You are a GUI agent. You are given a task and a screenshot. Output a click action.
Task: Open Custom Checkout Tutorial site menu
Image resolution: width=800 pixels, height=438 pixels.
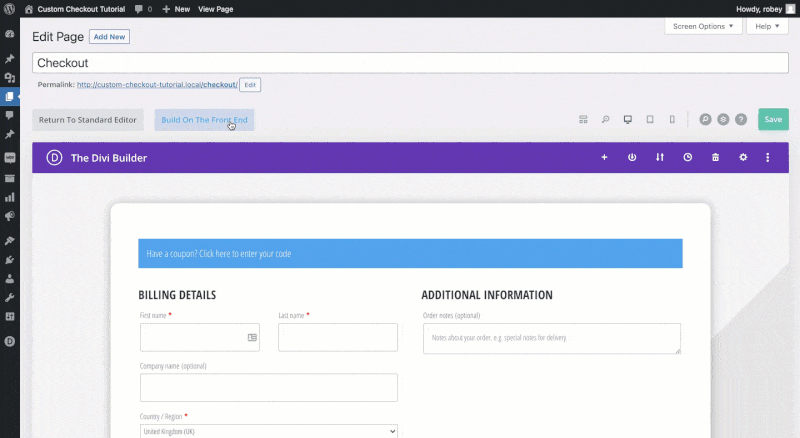pyautogui.click(x=75, y=9)
